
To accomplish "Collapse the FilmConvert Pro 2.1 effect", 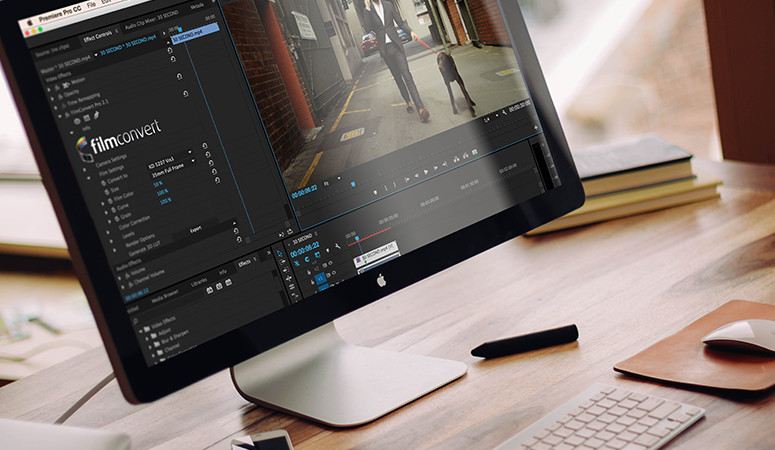I will click(x=59, y=116).
